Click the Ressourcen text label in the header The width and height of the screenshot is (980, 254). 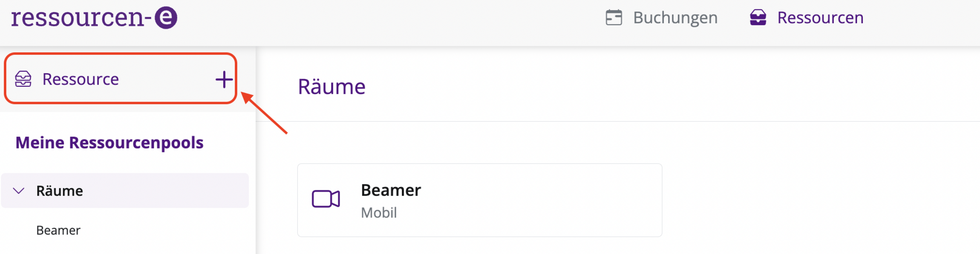tap(820, 18)
